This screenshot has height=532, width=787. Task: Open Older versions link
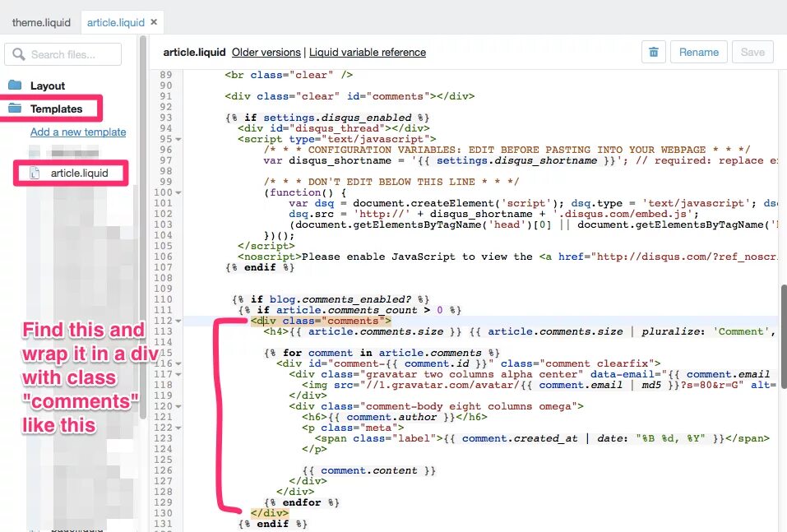pos(266,52)
